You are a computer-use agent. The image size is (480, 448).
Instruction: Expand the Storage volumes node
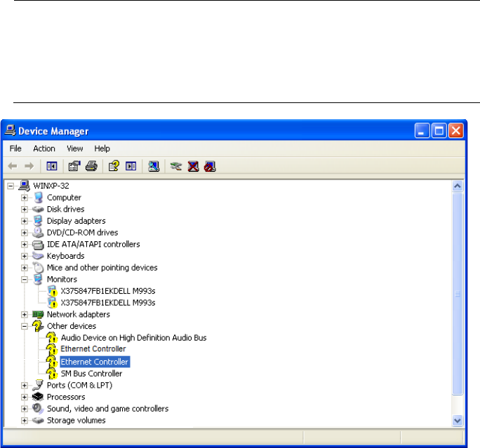(x=25, y=421)
